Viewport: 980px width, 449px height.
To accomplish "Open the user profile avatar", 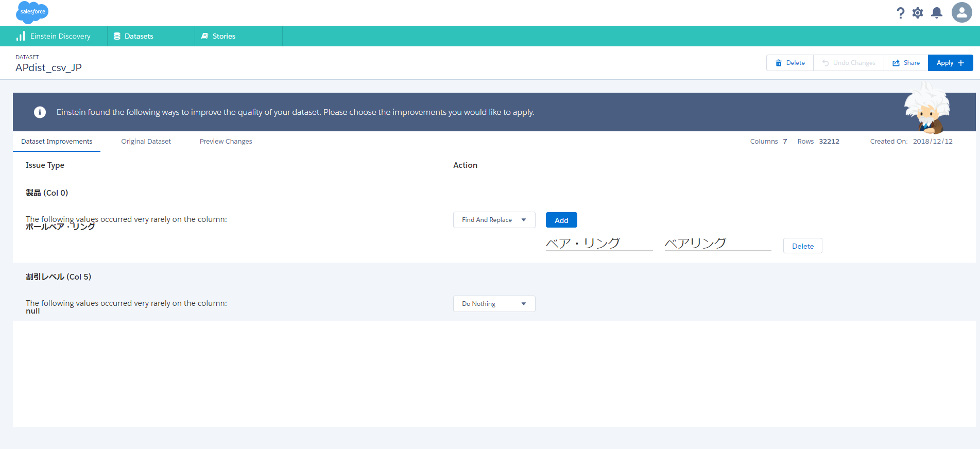I will [961, 12].
